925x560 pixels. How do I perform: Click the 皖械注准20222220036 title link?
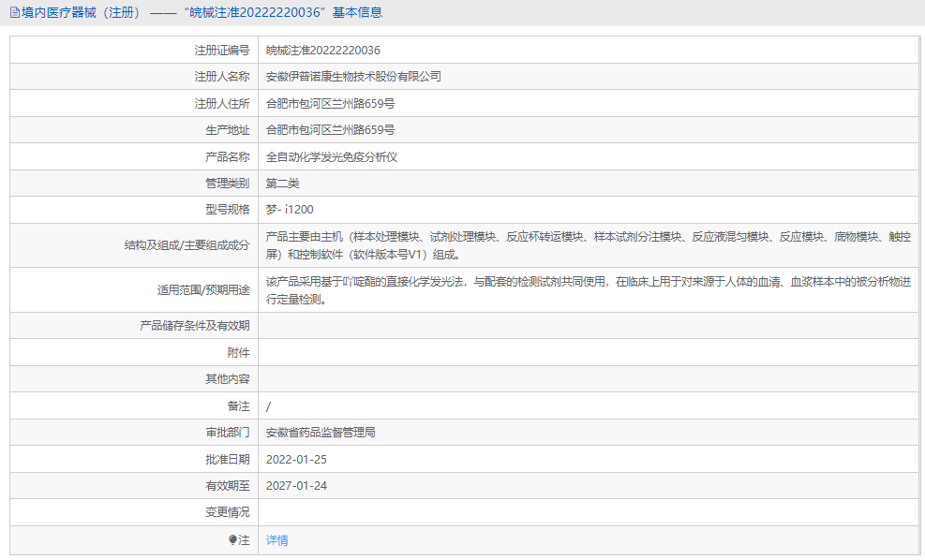pos(258,13)
